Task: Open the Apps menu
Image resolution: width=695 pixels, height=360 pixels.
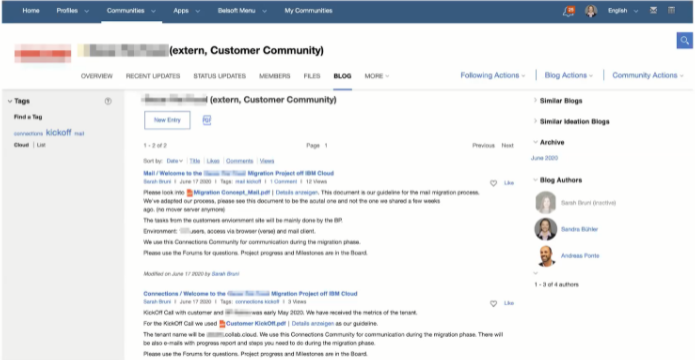Action: click(187, 11)
